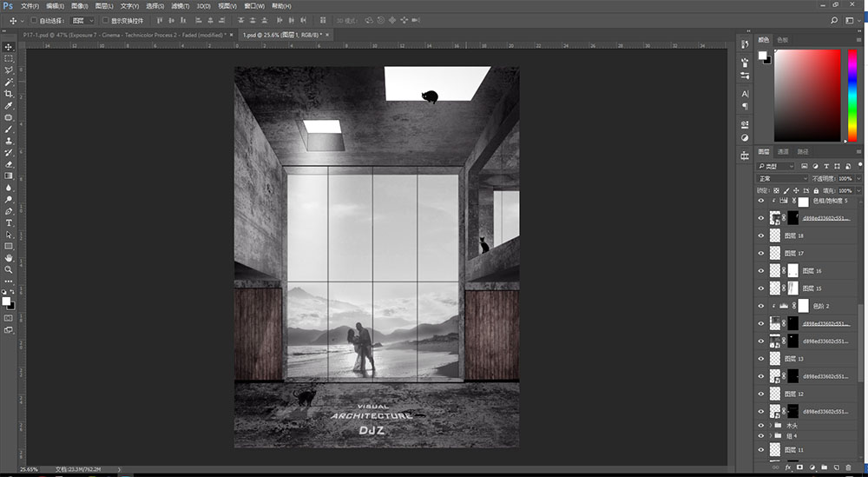Select the Clone Stamp tool

(9, 141)
